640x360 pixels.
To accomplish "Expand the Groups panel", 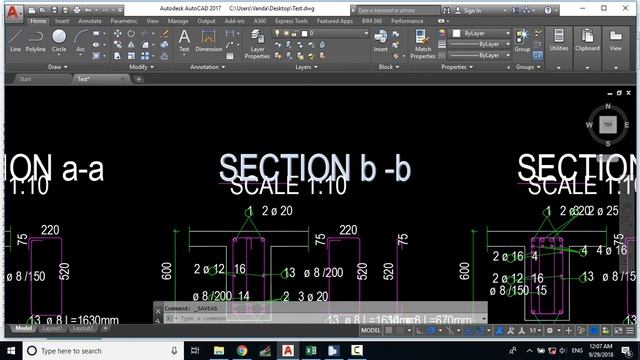I will (528, 67).
